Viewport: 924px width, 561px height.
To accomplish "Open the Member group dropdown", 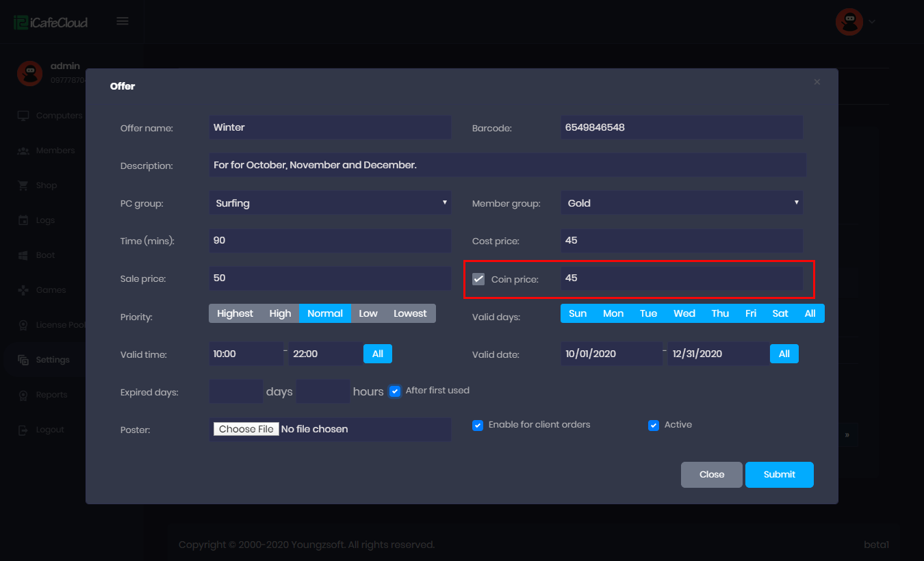I will [x=681, y=203].
